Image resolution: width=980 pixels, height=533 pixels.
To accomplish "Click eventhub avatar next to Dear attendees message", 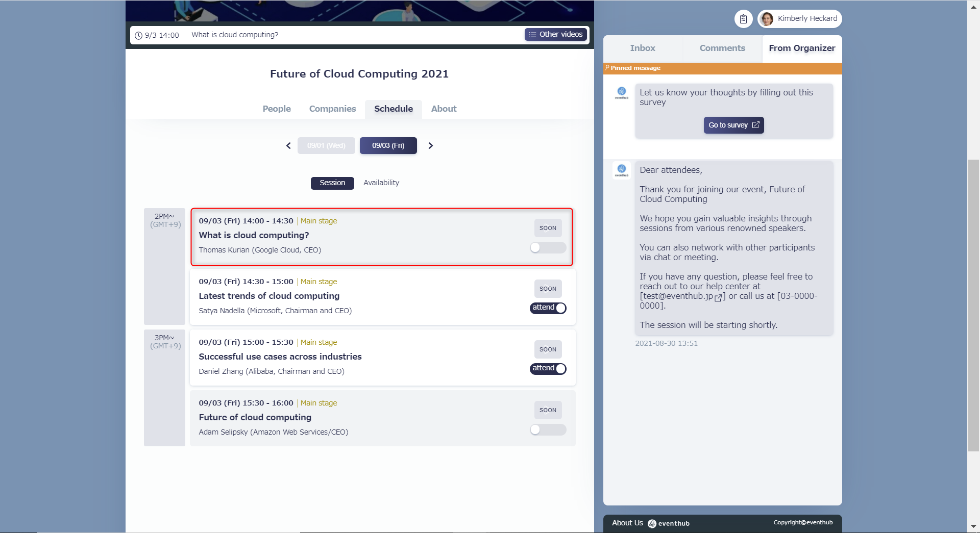I will (621, 170).
